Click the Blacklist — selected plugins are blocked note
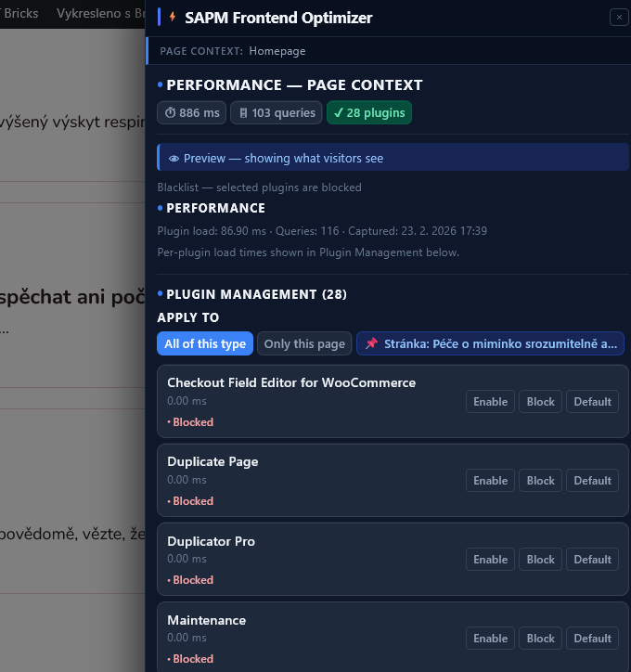This screenshot has width=631, height=672. point(259,187)
